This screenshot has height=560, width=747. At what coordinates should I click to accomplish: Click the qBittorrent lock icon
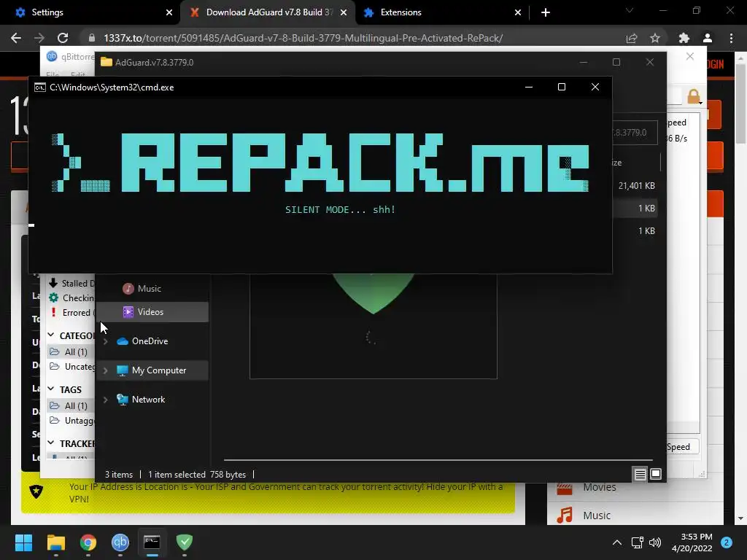(694, 96)
